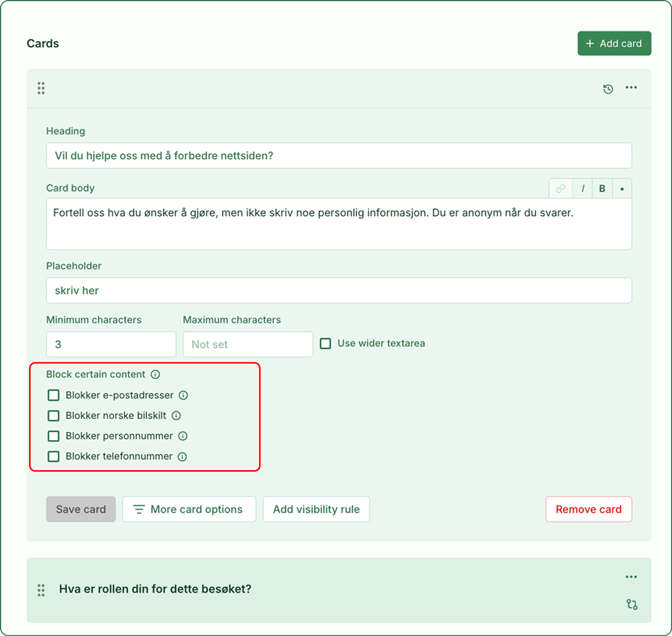Open the card history clock icon
This screenshot has height=636, width=672.
point(608,89)
